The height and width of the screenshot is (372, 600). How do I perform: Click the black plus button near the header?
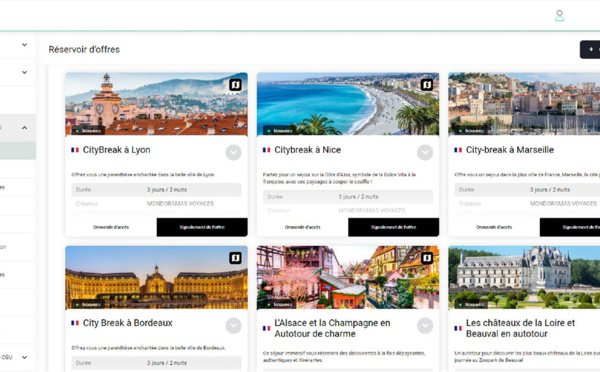click(x=590, y=49)
